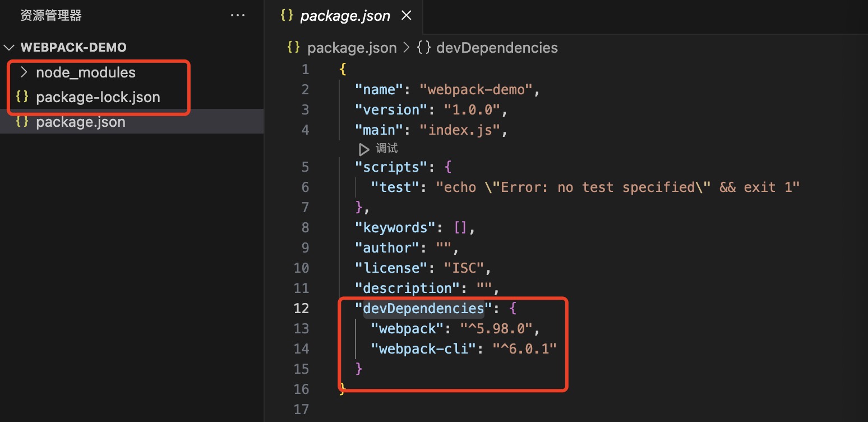Collapse the WEBPACK-DEMO root folder chevron
The image size is (868, 422).
coord(9,48)
